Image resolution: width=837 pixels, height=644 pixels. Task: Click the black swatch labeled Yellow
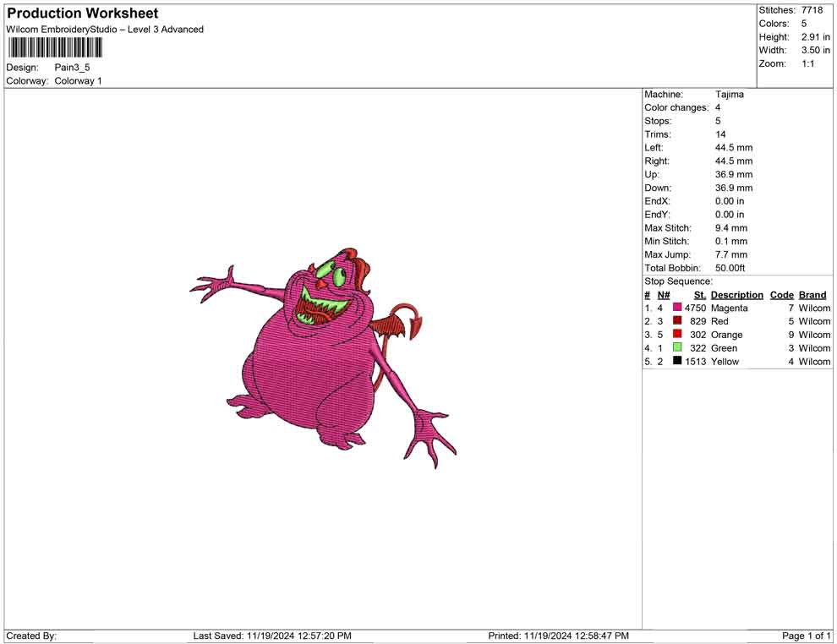pyautogui.click(x=677, y=361)
